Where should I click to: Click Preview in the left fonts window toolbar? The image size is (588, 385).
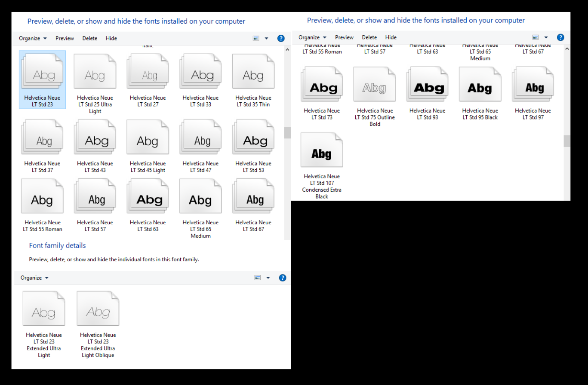pyautogui.click(x=65, y=38)
